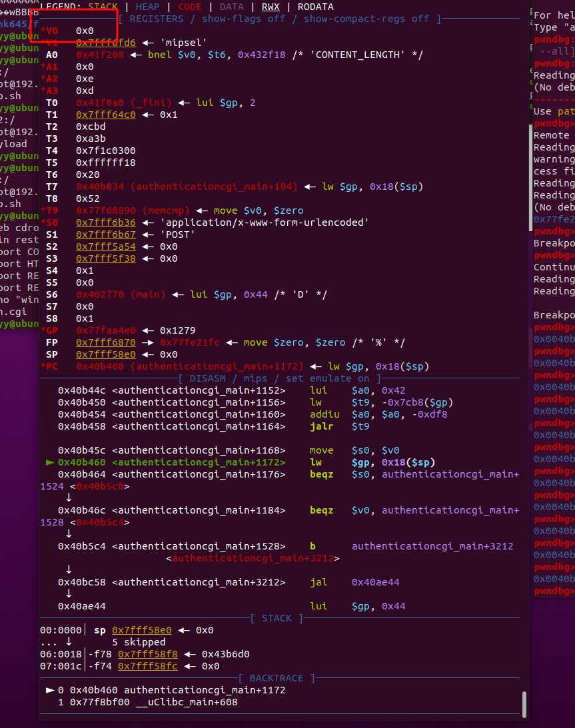Click the address 0x77fe21fc in the FP row
Screen dimensions: 575x728
point(190,343)
